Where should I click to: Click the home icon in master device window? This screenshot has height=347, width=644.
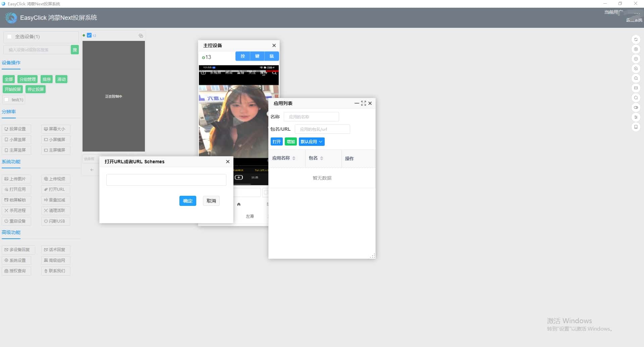tap(239, 204)
